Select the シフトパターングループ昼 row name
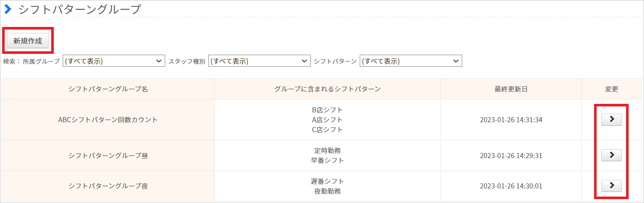 108,156
